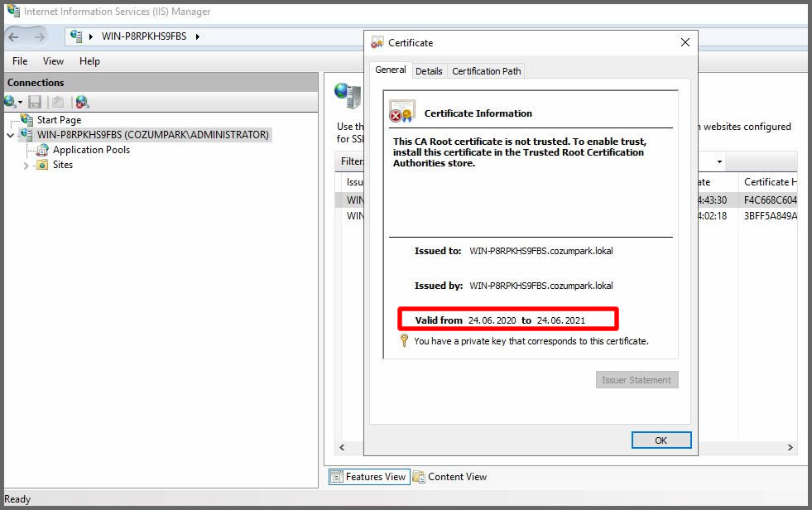Open the View menu

(x=53, y=61)
